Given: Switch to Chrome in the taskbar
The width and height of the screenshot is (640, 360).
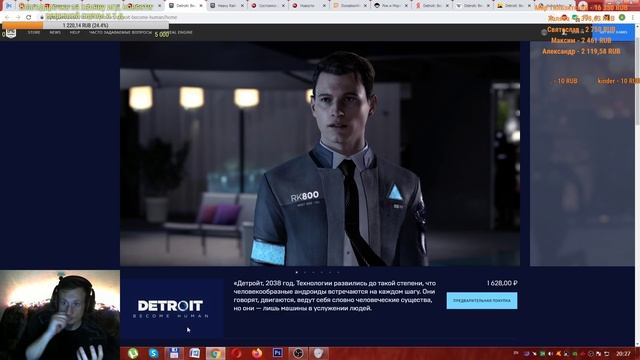Looking at the screenshot, I should point(216,353).
